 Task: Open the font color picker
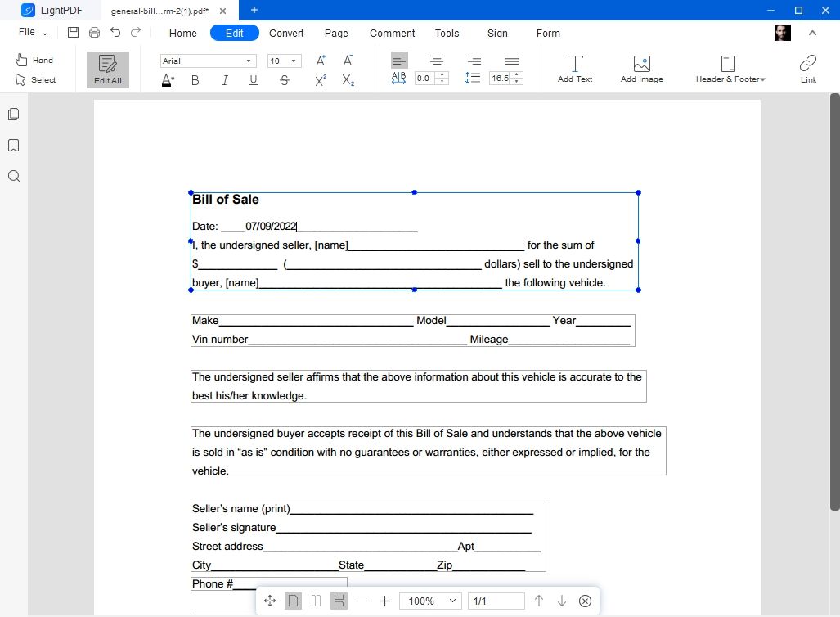[168, 80]
